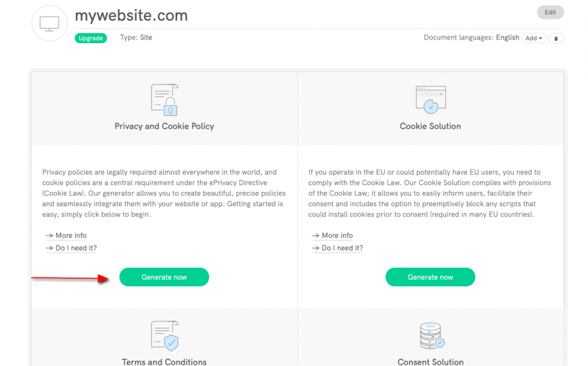Click the Privacy and Cookie Policy document icon
The image size is (588, 366).
(x=164, y=99)
